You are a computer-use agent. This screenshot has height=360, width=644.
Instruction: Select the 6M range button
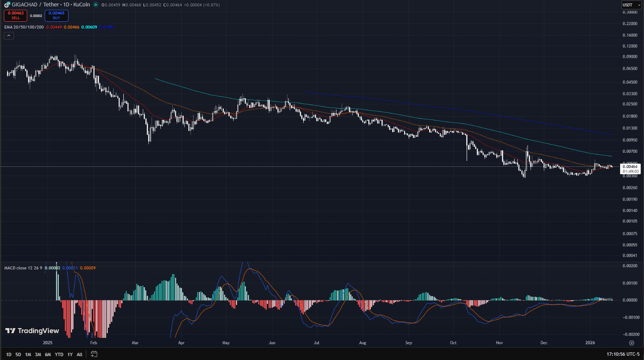[48, 354]
